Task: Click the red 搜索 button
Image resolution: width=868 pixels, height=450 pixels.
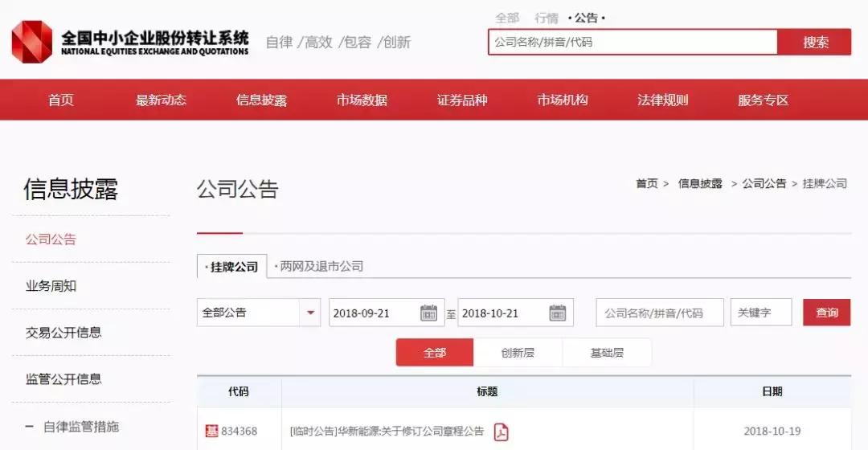Action: click(815, 42)
